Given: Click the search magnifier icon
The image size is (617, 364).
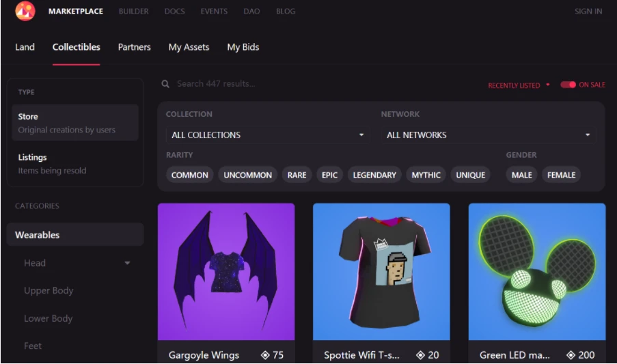Looking at the screenshot, I should tap(165, 84).
